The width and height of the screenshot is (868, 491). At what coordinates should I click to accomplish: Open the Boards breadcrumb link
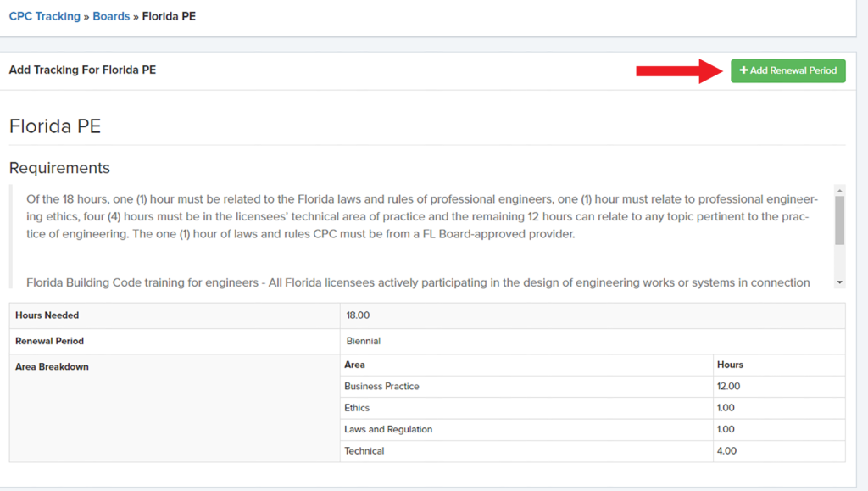111,15
